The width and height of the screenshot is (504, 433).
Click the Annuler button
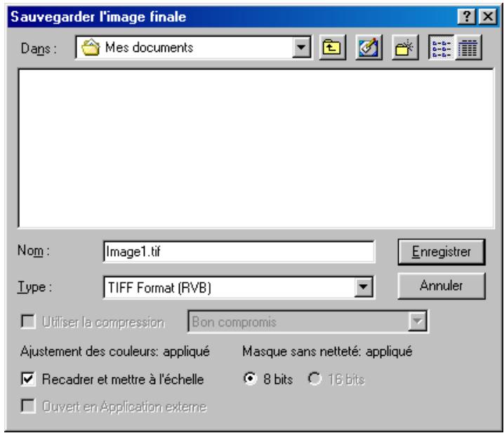point(442,286)
